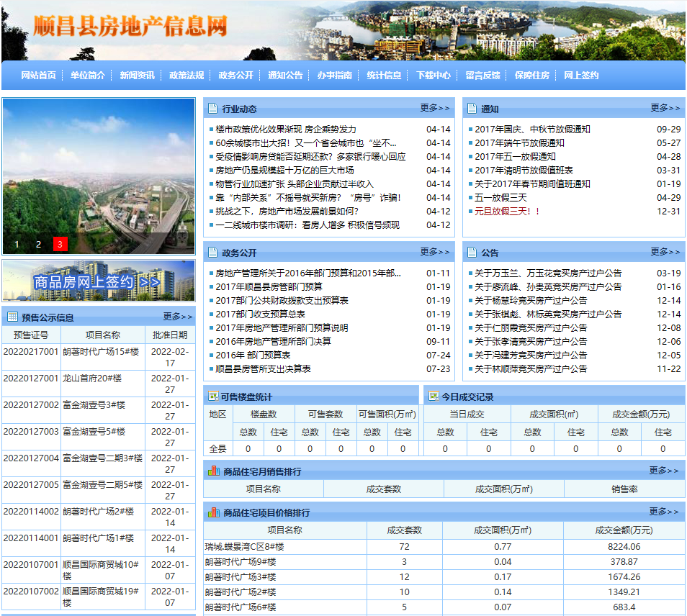Switch slideshow to slide 2
The image size is (687, 616).
pos(39,245)
